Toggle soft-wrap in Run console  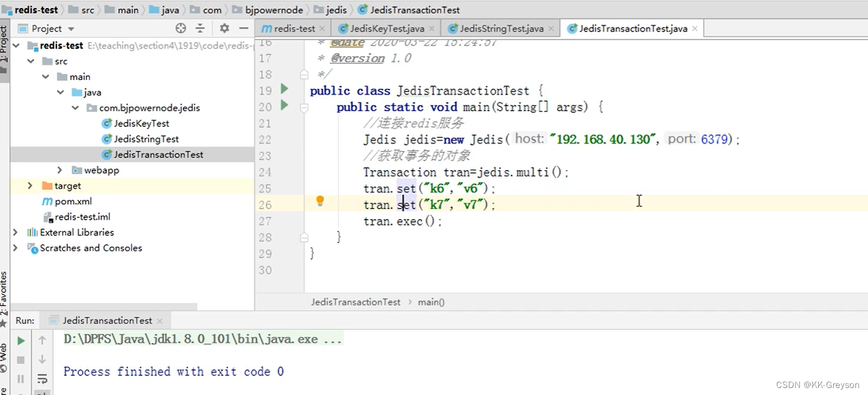(x=42, y=379)
